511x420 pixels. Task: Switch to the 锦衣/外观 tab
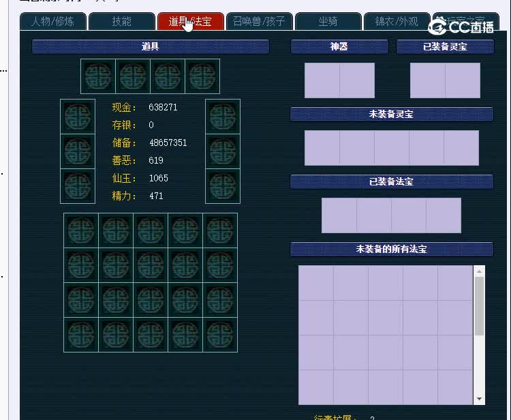click(397, 21)
